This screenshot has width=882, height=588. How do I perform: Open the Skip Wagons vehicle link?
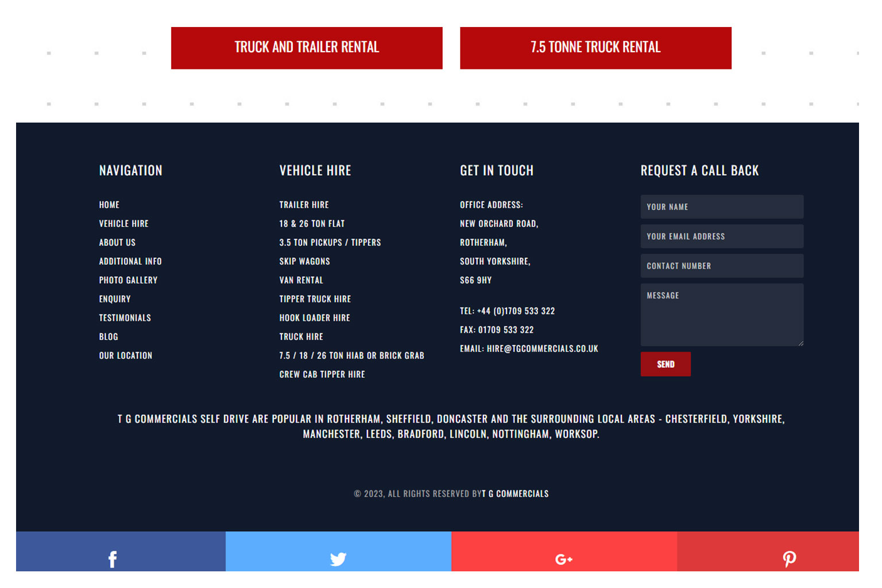[x=304, y=261]
